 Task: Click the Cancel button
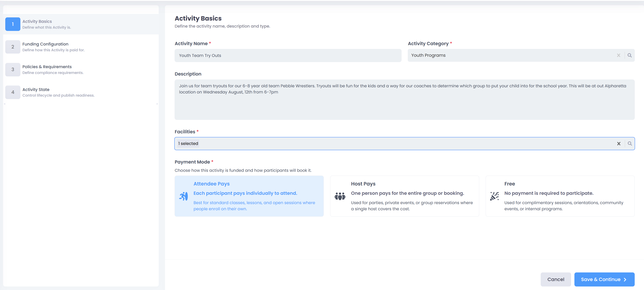click(555, 279)
